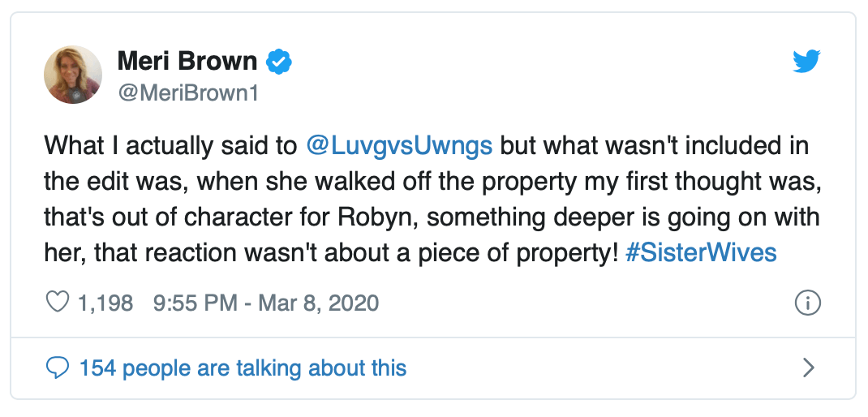
Task: Follow the #SisterWives hashtag
Action: (702, 252)
